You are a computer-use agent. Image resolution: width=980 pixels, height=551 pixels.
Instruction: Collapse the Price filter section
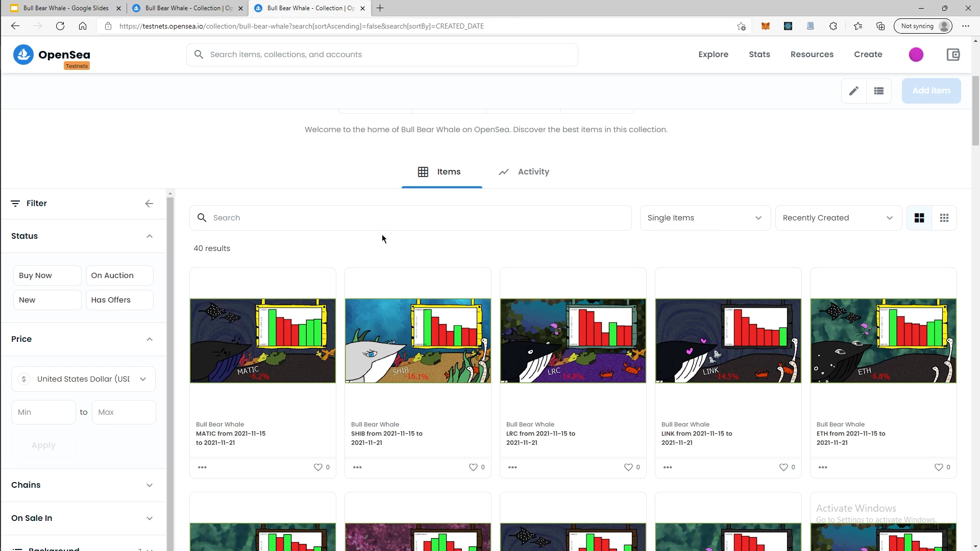point(83,339)
